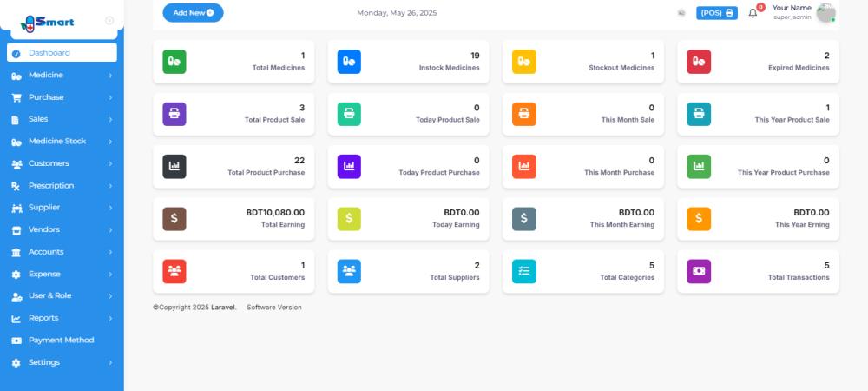The width and height of the screenshot is (868, 391).
Task: Expand the Sales menu chevron
Action: [x=110, y=120]
